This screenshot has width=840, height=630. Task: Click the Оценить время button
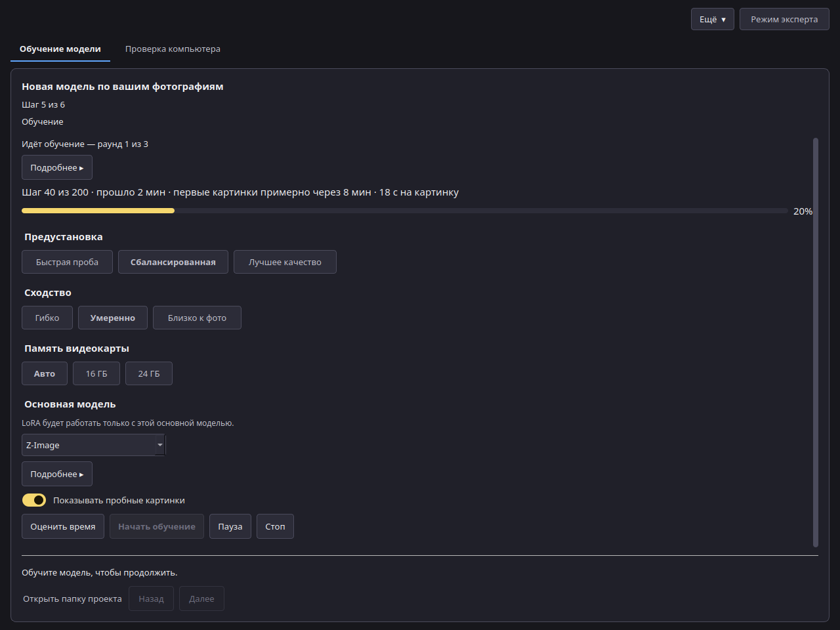(63, 526)
